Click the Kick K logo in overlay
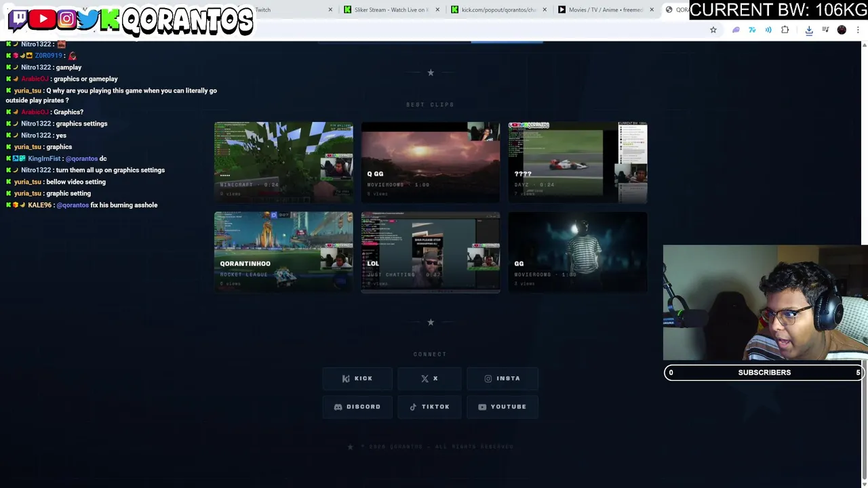The height and width of the screenshot is (488, 868). 109,20
